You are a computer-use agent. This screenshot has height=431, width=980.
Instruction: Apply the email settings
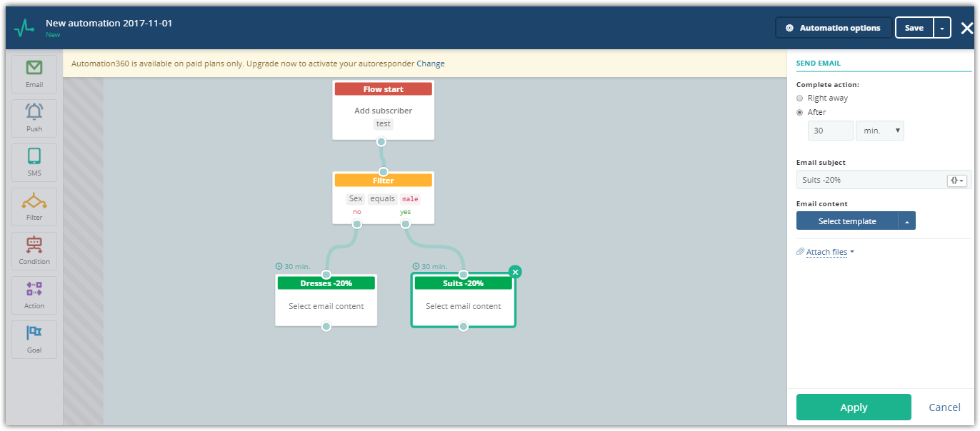pos(854,407)
